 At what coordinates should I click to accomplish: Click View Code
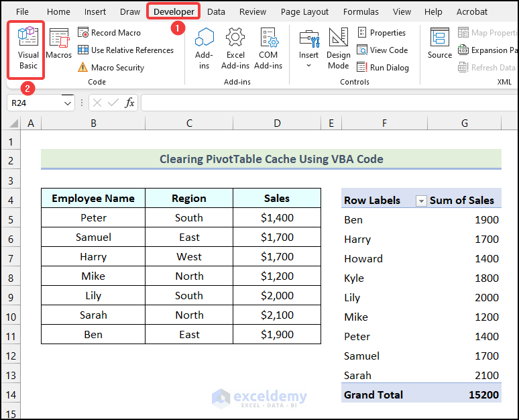point(382,50)
